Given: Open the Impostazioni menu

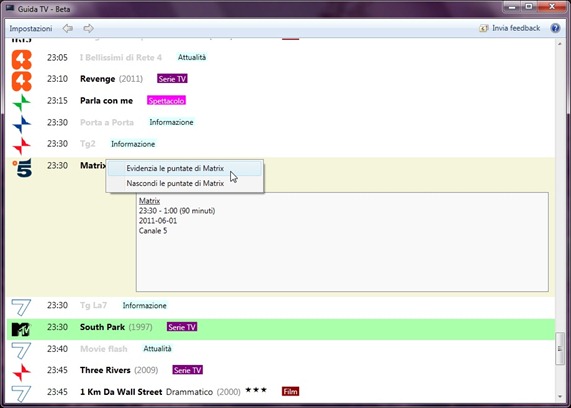Looking at the screenshot, I should [x=31, y=28].
